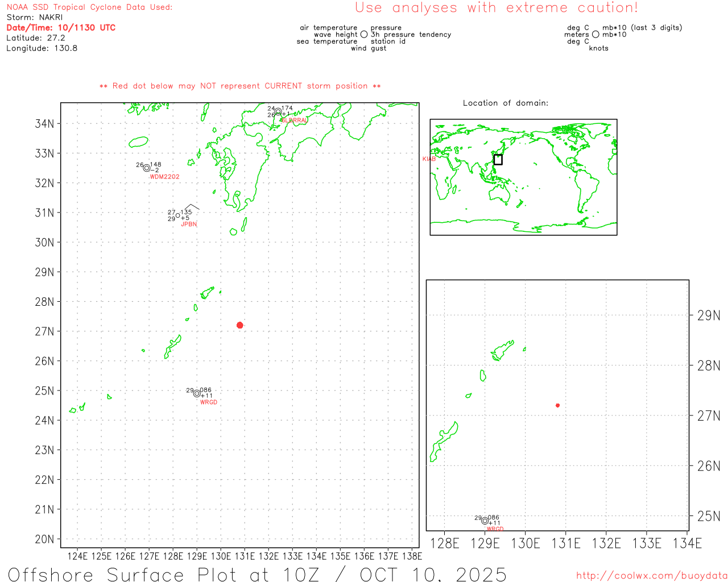728x582 pixels.
Task: Click the red WDM2202 station ID label
Action: tap(164, 177)
